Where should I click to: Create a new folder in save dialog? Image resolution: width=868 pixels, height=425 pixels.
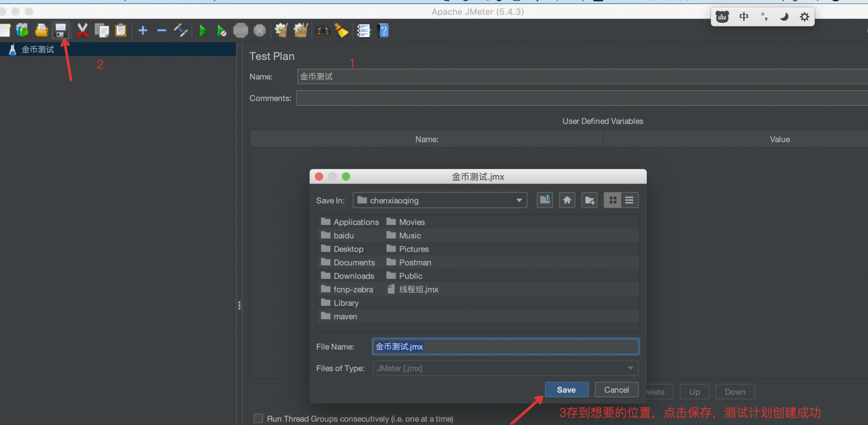pyautogui.click(x=590, y=200)
